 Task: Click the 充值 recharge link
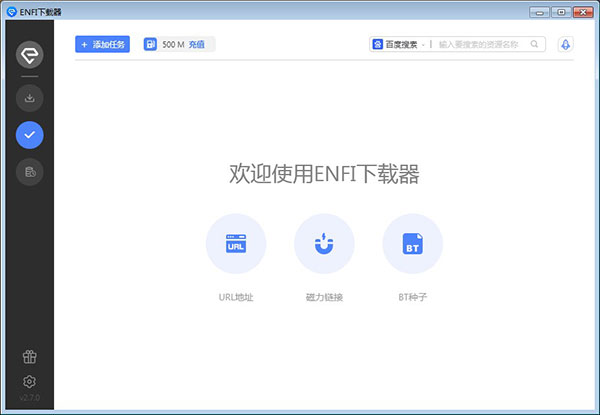(x=197, y=44)
